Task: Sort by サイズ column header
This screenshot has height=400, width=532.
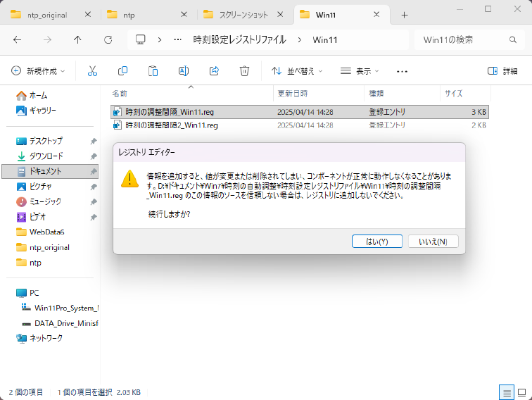Action: click(466, 94)
